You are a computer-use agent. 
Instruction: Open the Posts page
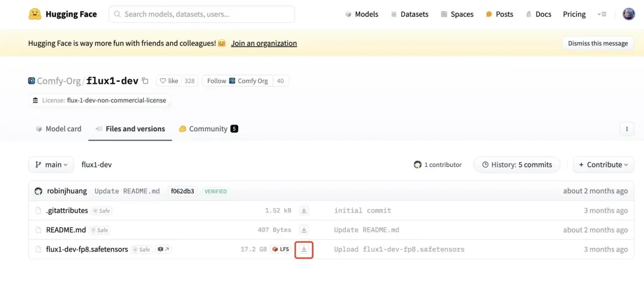tap(499, 14)
